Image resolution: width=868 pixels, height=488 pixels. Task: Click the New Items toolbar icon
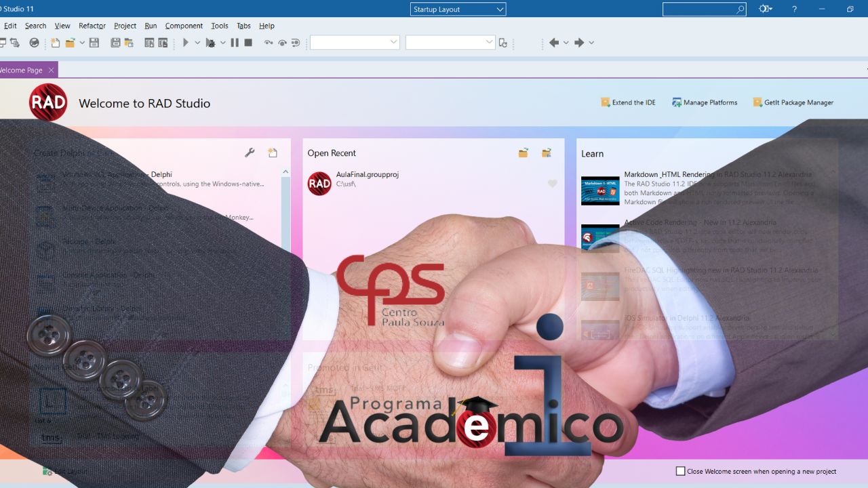click(56, 43)
